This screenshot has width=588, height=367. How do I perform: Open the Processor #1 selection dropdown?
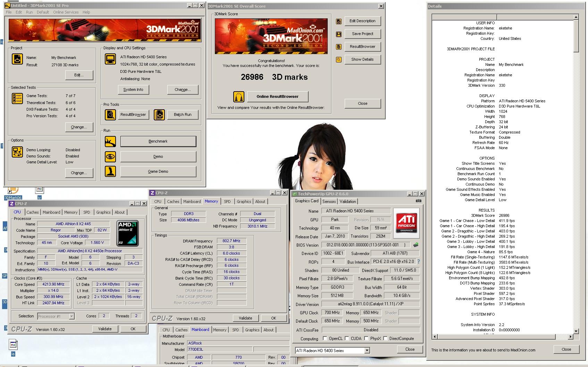point(72,316)
